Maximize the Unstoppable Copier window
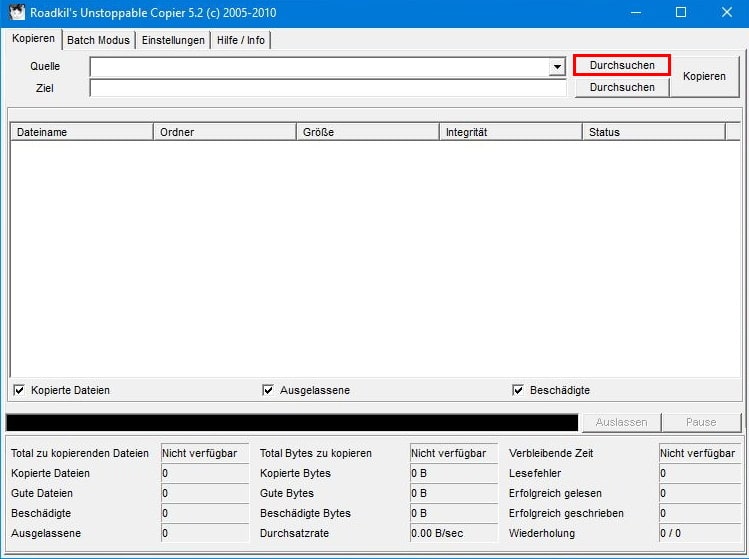 681,12
